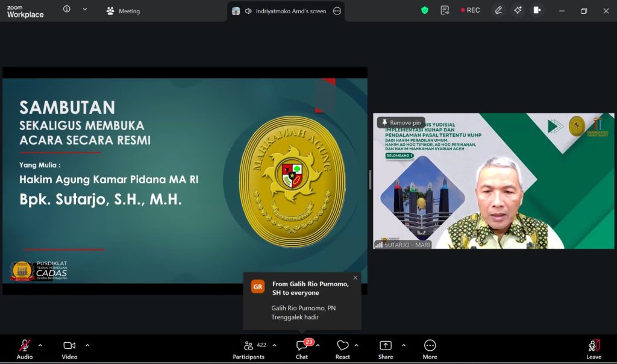Open shared screen options ellipsis

click(x=337, y=11)
